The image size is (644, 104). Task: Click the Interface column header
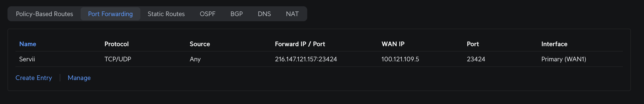click(x=554, y=44)
